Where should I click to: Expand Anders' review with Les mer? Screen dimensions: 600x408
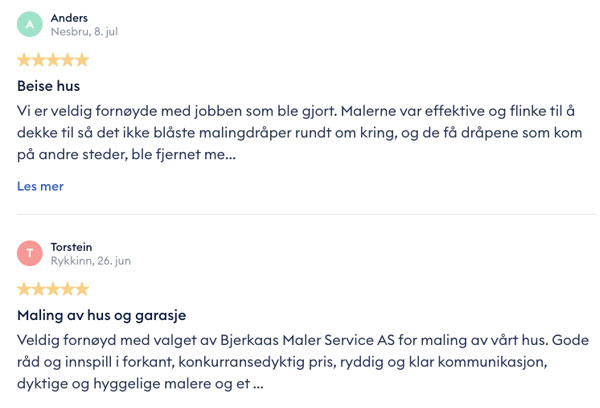40,186
